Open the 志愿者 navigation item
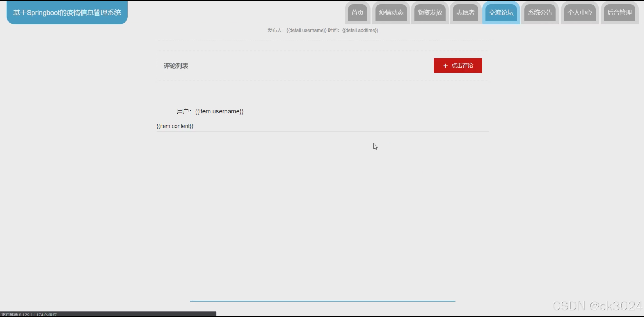Viewport: 644px width, 317px height. pyautogui.click(x=465, y=13)
